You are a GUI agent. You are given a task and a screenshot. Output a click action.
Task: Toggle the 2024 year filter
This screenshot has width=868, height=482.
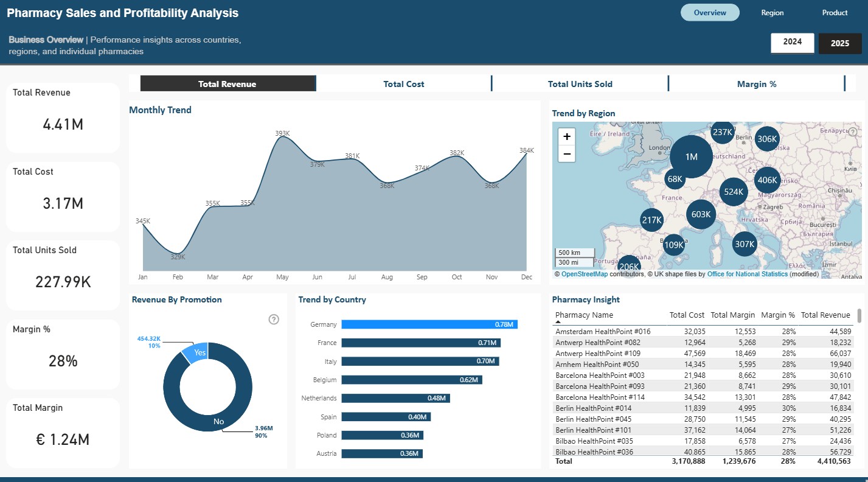792,43
